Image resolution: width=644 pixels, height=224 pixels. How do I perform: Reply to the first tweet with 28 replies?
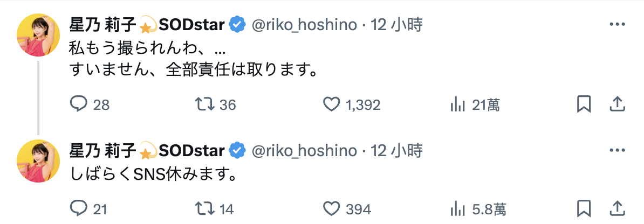coord(79,104)
